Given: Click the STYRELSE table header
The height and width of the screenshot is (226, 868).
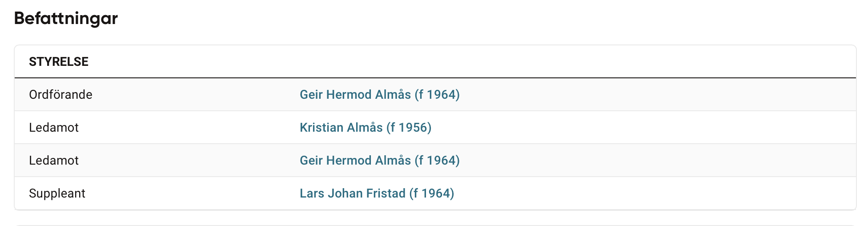Looking at the screenshot, I should 59,62.
